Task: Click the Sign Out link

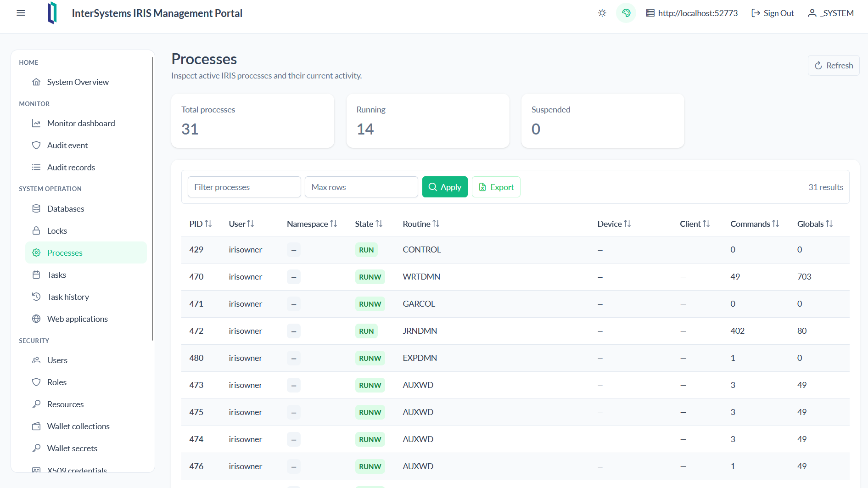Action: [773, 13]
